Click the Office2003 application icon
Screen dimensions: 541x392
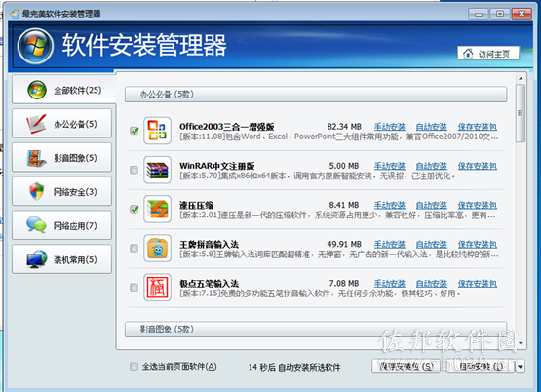[157, 131]
